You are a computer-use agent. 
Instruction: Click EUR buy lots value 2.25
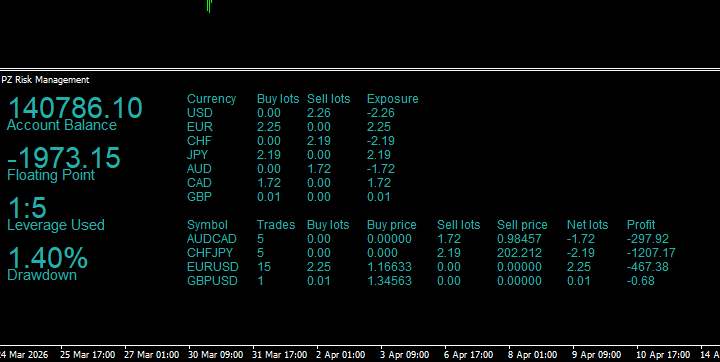pyautogui.click(x=269, y=127)
